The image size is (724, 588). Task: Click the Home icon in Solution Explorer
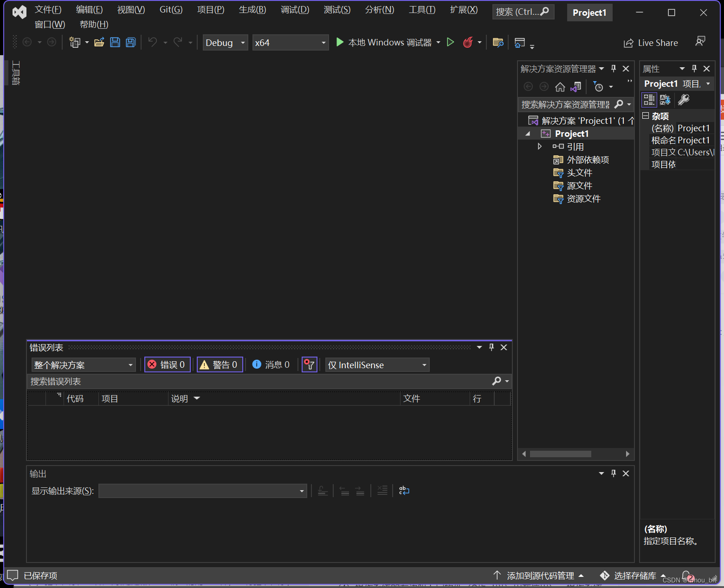pos(560,87)
